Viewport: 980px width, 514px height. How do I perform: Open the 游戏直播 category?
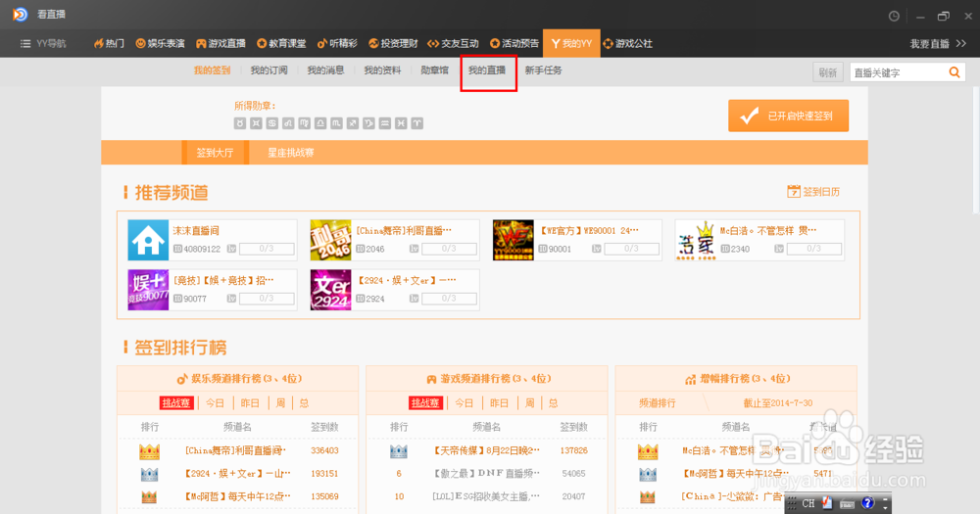pyautogui.click(x=220, y=44)
